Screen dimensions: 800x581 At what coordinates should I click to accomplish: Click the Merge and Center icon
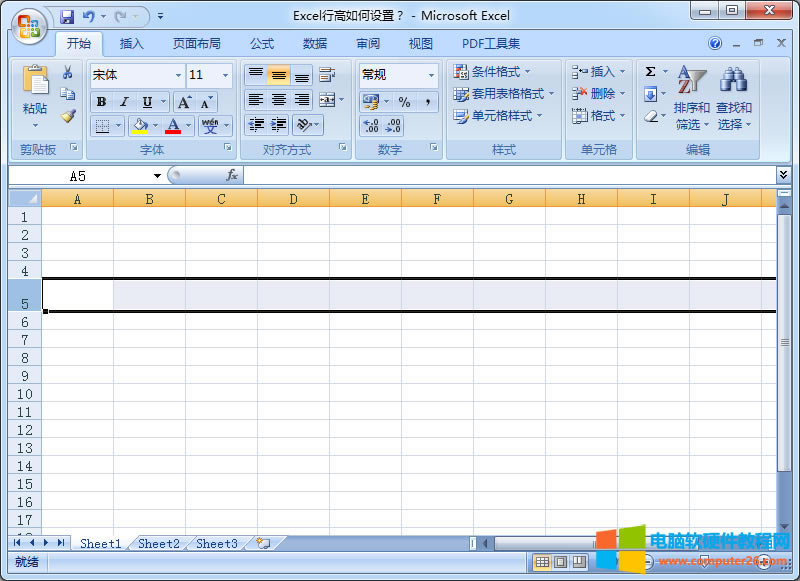(x=328, y=97)
